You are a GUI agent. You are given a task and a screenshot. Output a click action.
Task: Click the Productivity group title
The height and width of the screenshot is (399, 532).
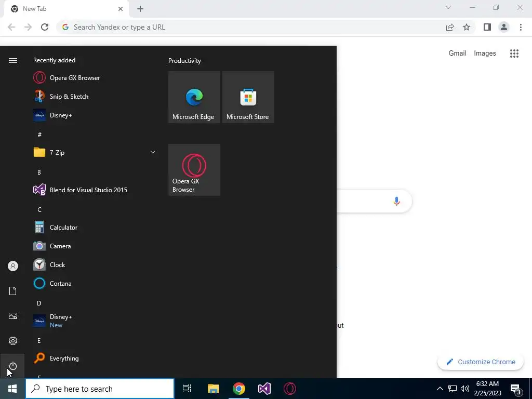click(x=184, y=61)
